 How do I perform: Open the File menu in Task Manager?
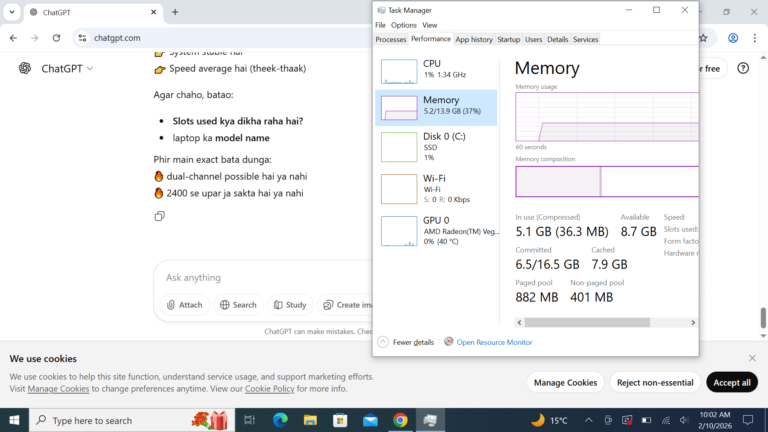380,25
